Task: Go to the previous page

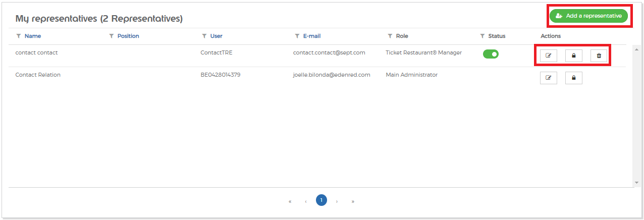Action: [306, 201]
